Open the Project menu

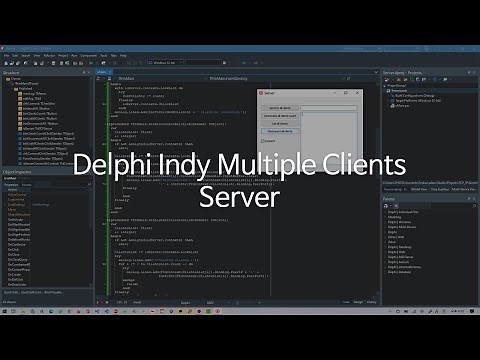pos(63,55)
